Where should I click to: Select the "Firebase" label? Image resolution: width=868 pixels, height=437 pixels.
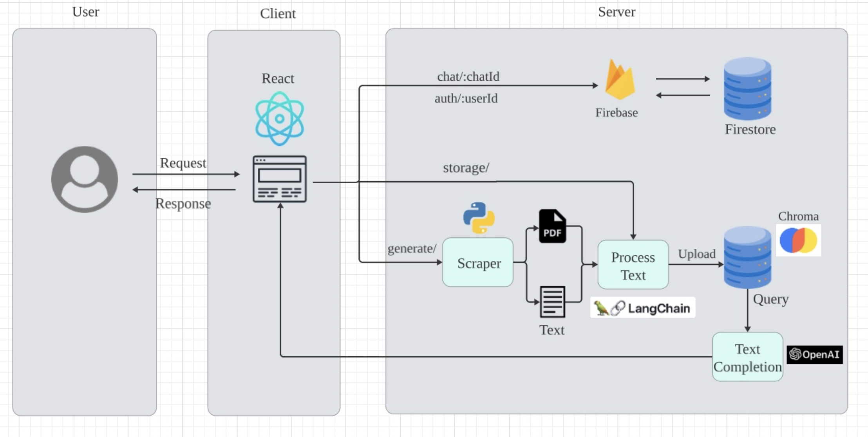(617, 113)
